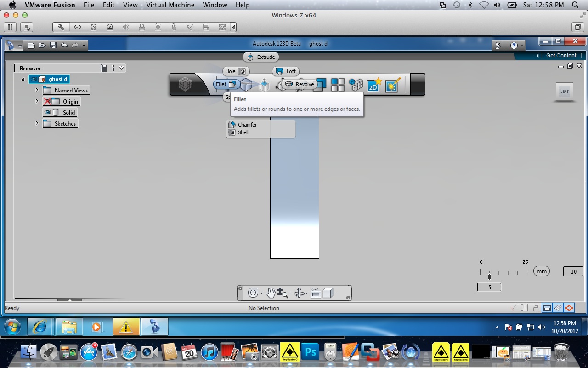Open the 2D star drawing tool
This screenshot has width=588, height=368.
374,85
